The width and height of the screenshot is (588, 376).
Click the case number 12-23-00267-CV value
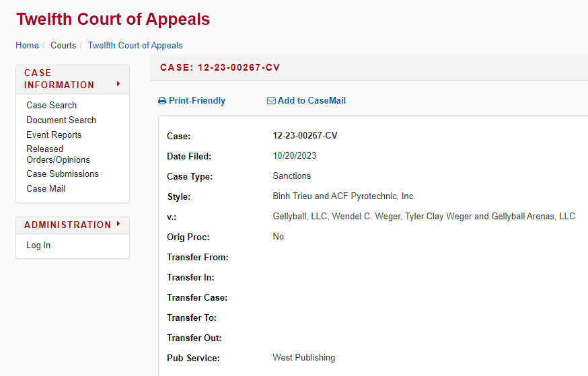(x=305, y=135)
